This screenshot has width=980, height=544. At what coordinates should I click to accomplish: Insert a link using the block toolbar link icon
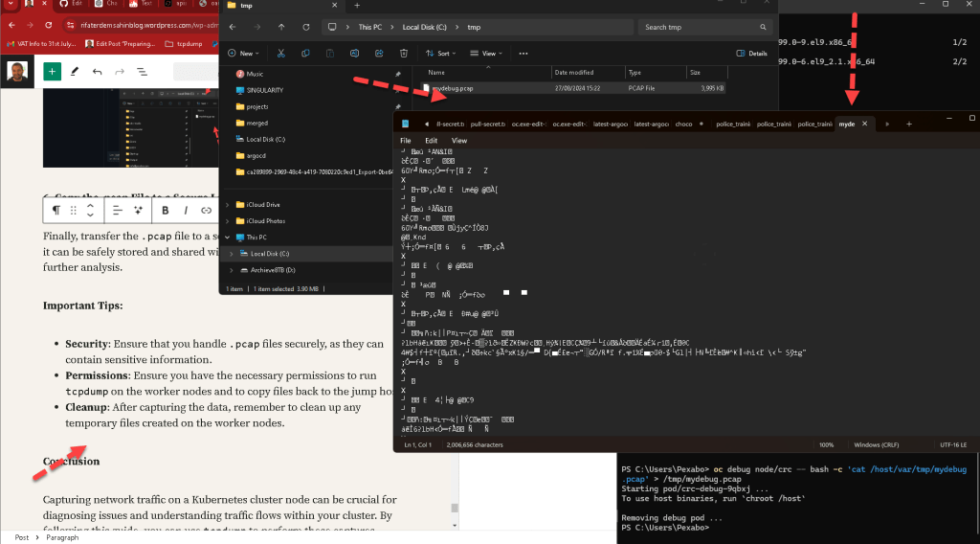point(207,211)
